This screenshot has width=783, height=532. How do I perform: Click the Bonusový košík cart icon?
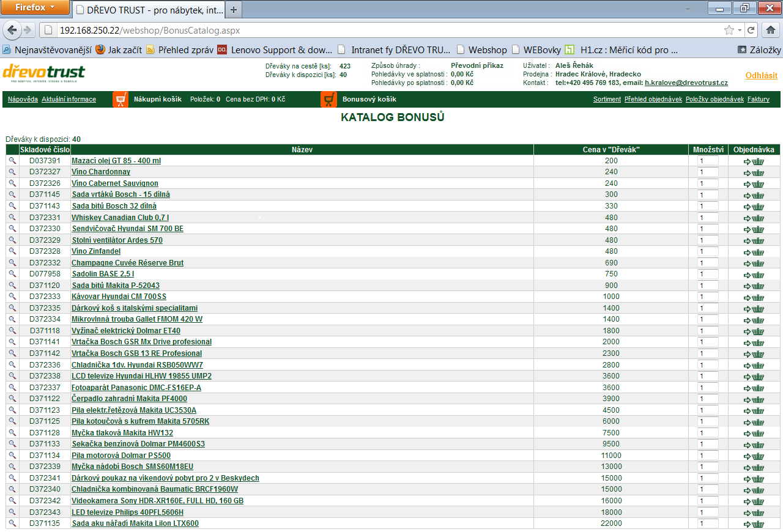coord(329,99)
